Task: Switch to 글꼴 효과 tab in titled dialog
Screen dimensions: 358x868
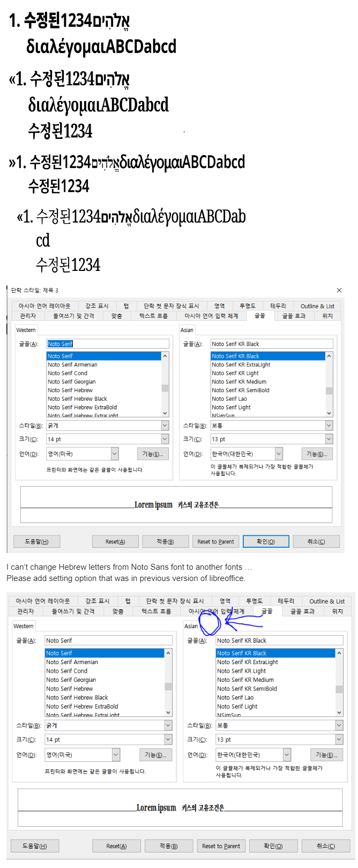Action: click(294, 316)
